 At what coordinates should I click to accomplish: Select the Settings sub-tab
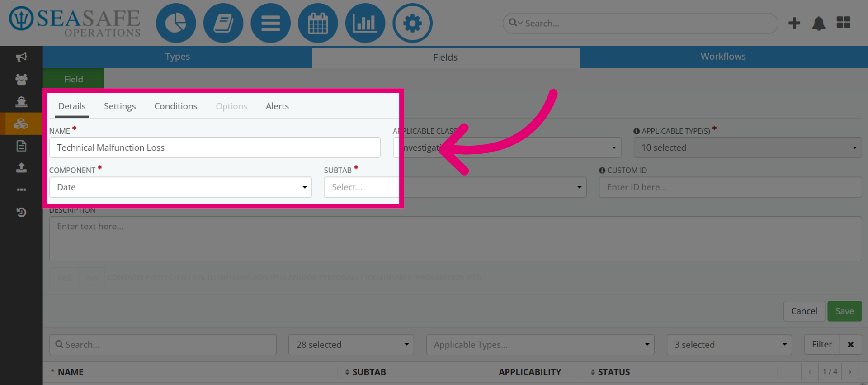pos(120,106)
